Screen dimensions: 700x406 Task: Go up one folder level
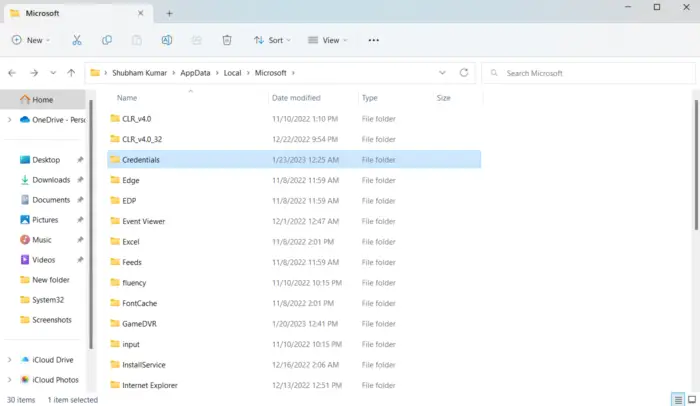(71, 73)
